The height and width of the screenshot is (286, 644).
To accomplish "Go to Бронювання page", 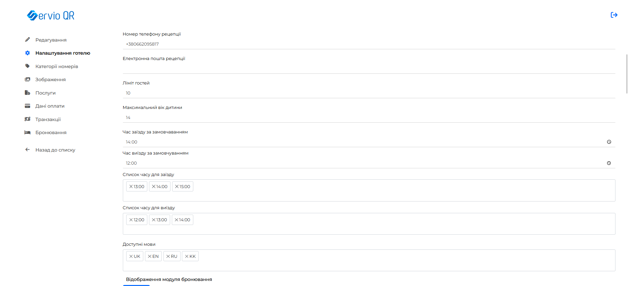I will click(x=51, y=132).
